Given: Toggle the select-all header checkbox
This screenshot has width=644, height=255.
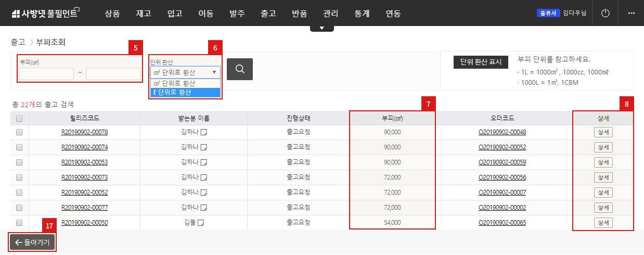Looking at the screenshot, I should (x=19, y=119).
